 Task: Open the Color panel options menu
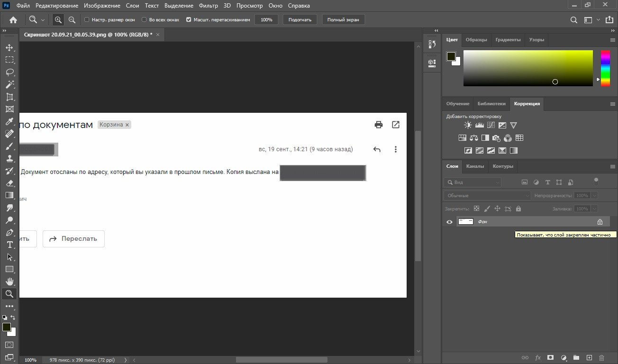coord(612,40)
